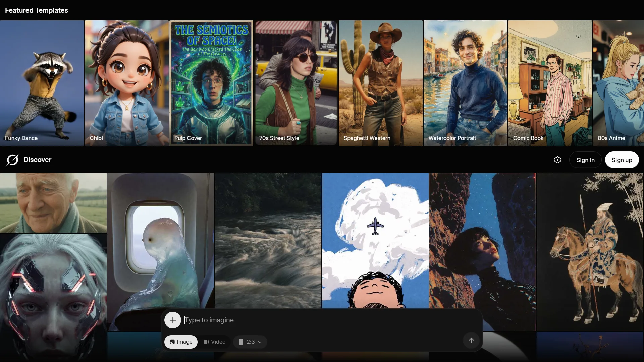Image resolution: width=644 pixels, height=362 pixels.
Task: Open settings via the gear icon
Action: pyautogui.click(x=557, y=160)
